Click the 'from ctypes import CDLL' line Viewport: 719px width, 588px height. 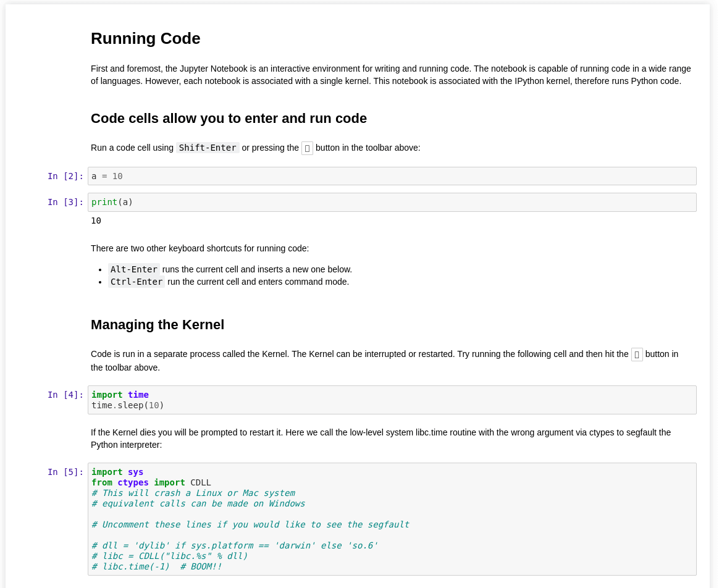pos(151,482)
